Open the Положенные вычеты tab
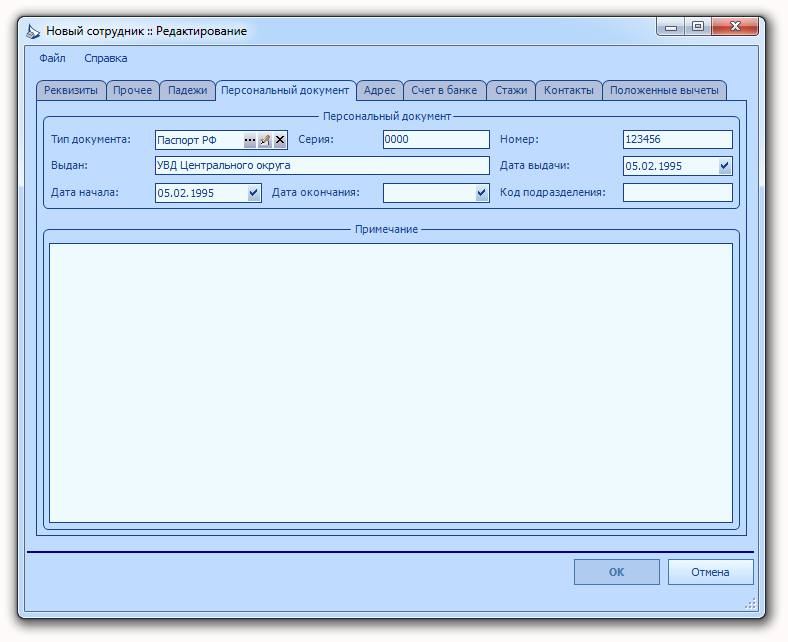The image size is (788, 642). click(664, 90)
